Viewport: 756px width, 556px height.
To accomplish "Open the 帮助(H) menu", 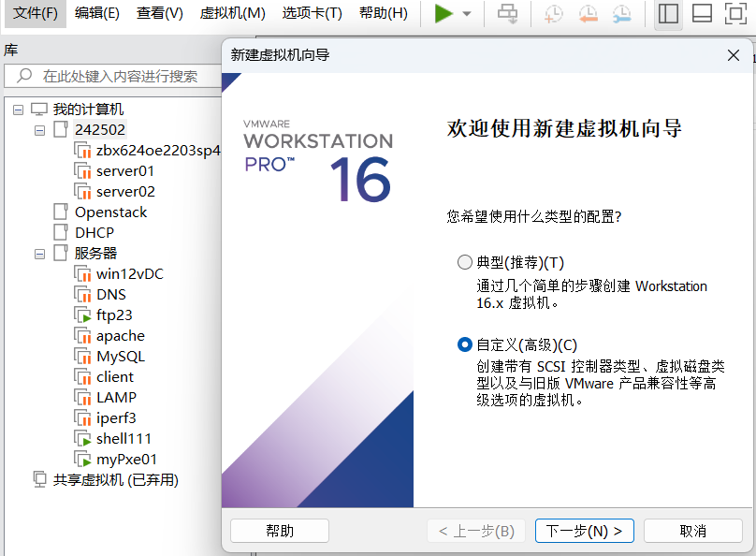I will [x=384, y=13].
